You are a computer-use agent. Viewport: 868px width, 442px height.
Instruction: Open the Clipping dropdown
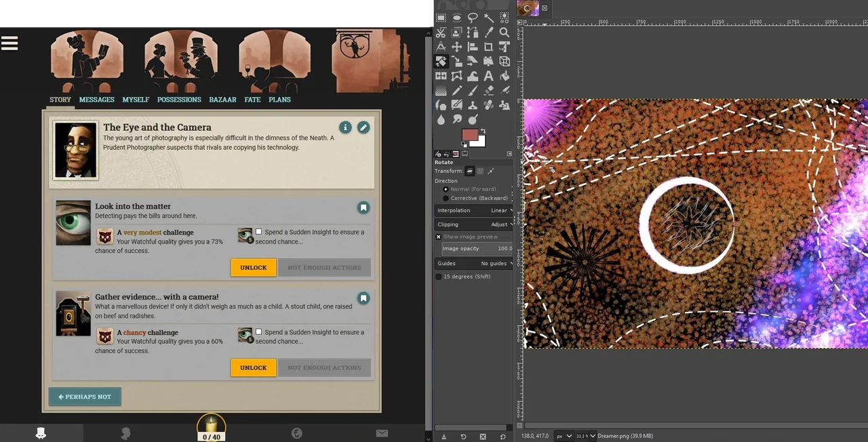(x=473, y=224)
